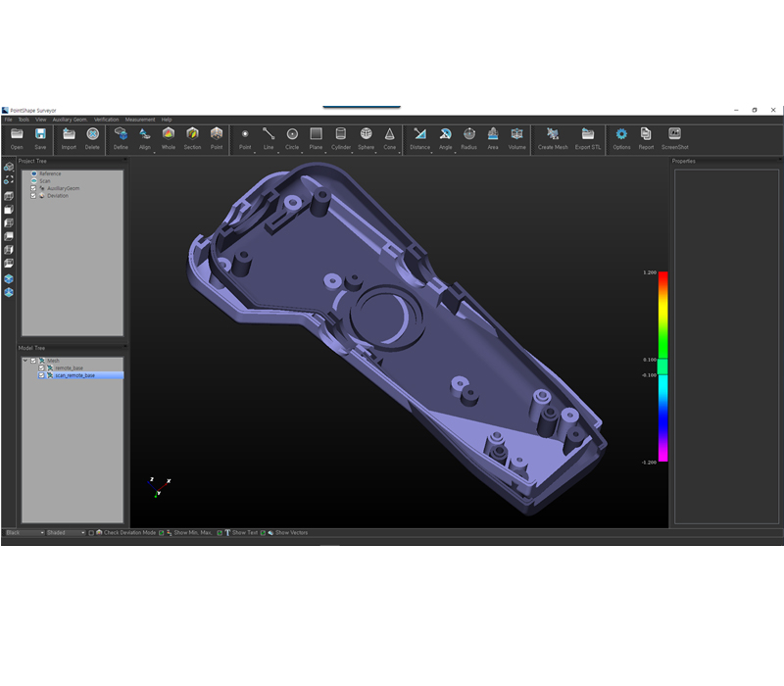Select the Reference item in Project Tree
This screenshot has width=784, height=686.
coord(49,173)
